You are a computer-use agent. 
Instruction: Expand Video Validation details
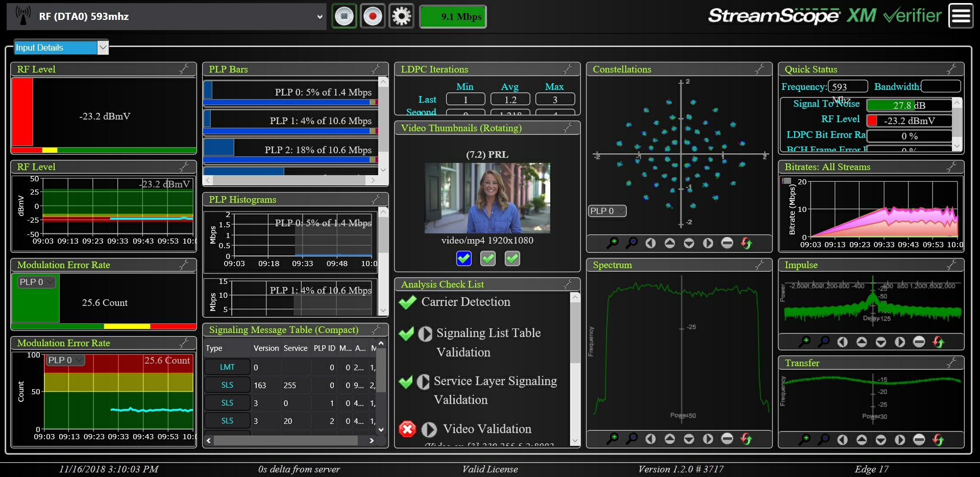click(x=429, y=430)
